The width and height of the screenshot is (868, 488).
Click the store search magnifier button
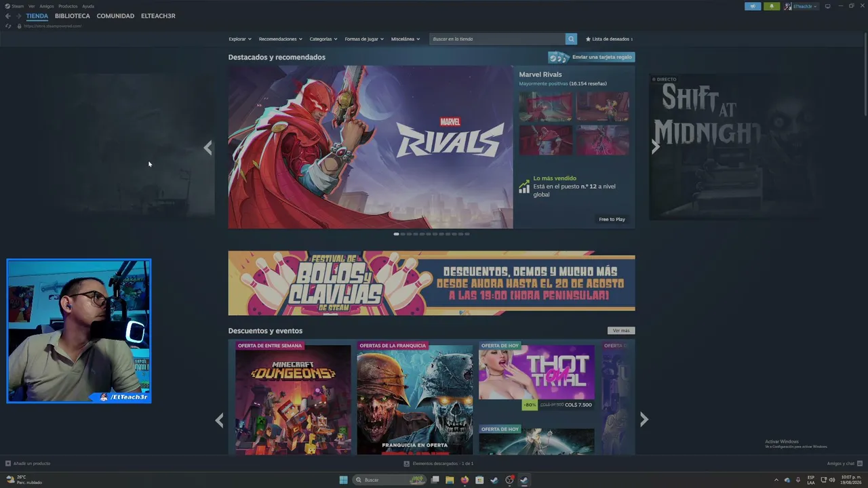571,39
